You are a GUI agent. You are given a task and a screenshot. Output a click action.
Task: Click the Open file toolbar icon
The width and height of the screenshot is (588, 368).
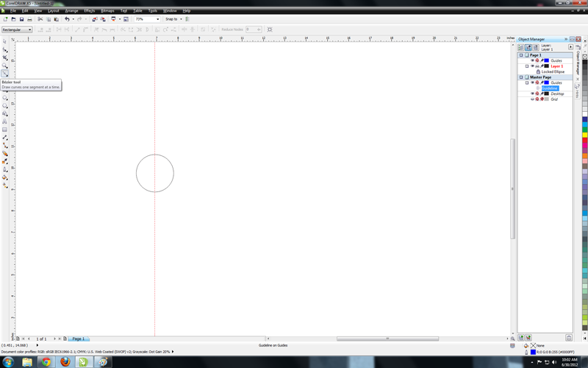[13, 19]
